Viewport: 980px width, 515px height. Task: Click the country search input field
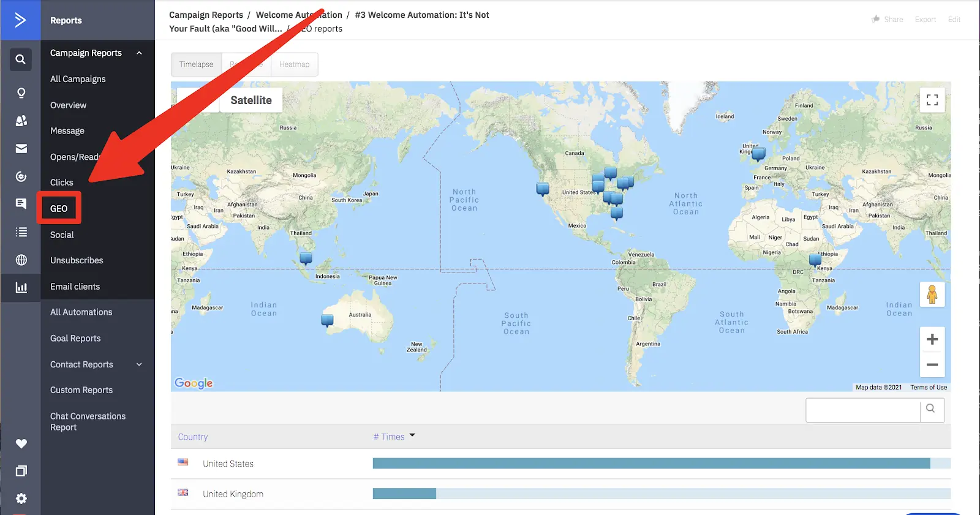pos(863,410)
